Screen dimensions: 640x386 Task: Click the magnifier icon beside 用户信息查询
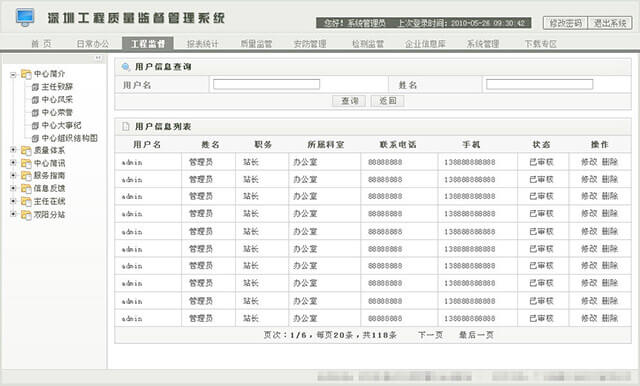pyautogui.click(x=126, y=67)
